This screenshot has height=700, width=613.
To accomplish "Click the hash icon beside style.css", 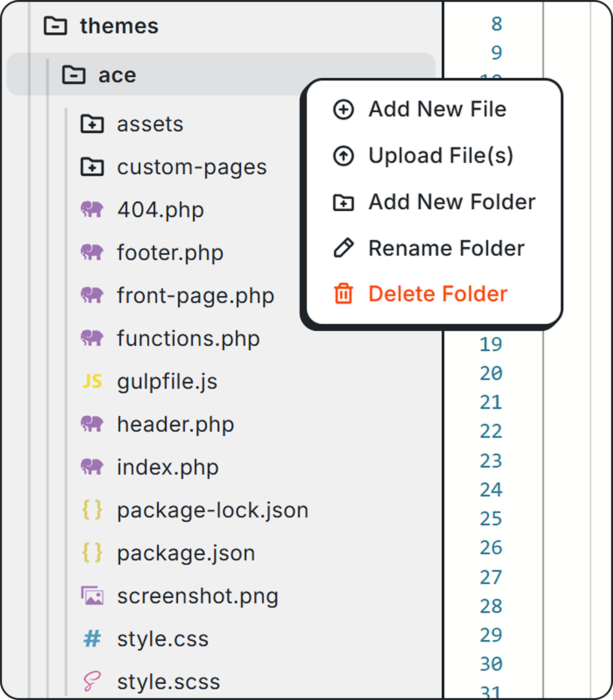I will [93, 639].
